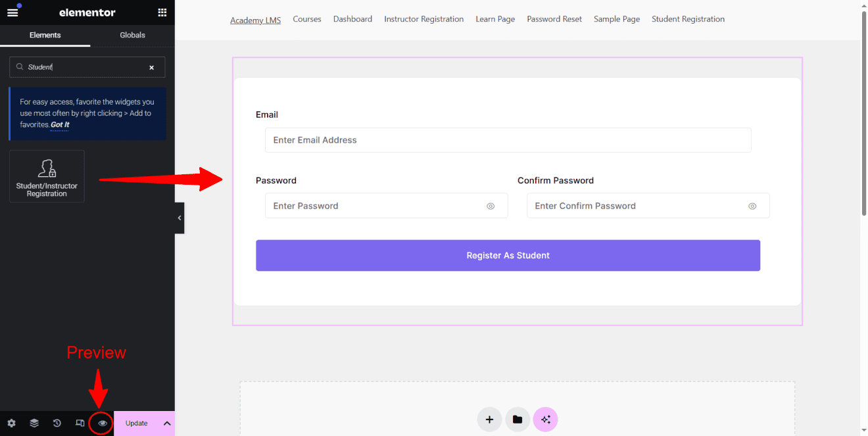The width and height of the screenshot is (868, 436).
Task: Open the widgets panel apps grid icon
Action: click(x=162, y=12)
